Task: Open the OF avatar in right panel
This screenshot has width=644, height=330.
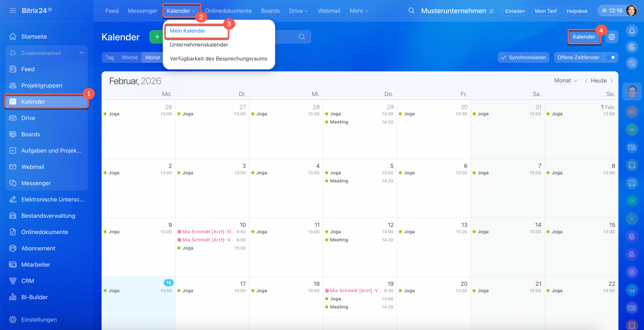Action: [x=632, y=201]
